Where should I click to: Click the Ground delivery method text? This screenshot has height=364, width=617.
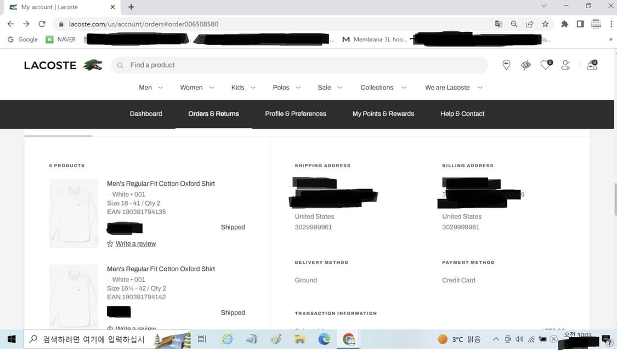pos(305,280)
